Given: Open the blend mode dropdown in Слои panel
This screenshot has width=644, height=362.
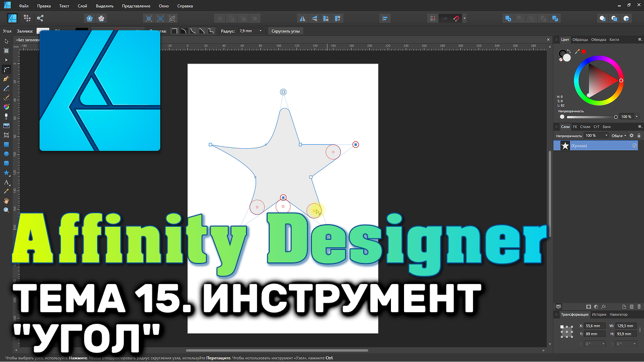Looking at the screenshot, I should pyautogui.click(x=619, y=135).
